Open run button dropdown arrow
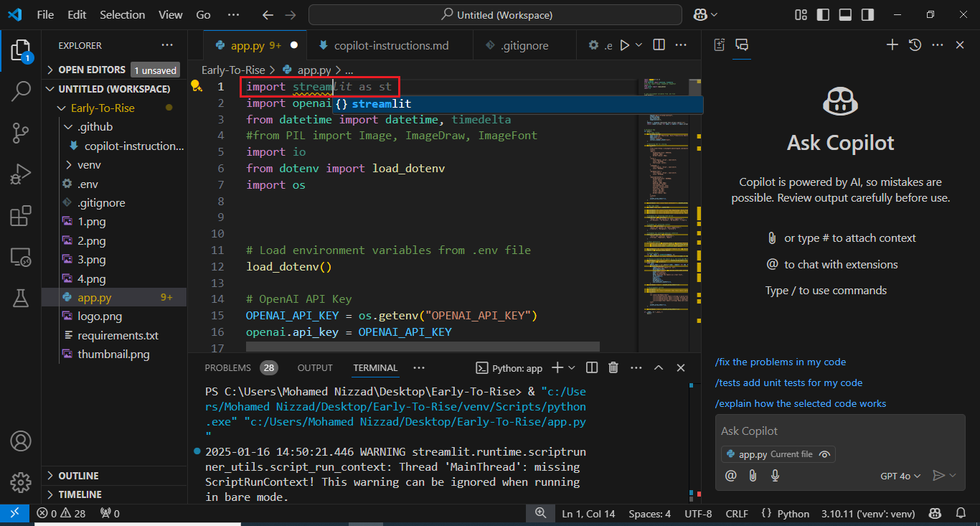Viewport: 980px width, 526px height. [x=639, y=45]
